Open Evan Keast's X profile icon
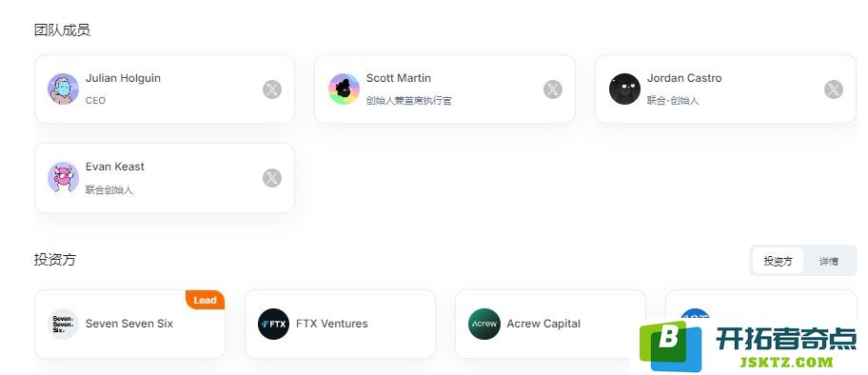This screenshot has height=375, width=868. (x=272, y=178)
